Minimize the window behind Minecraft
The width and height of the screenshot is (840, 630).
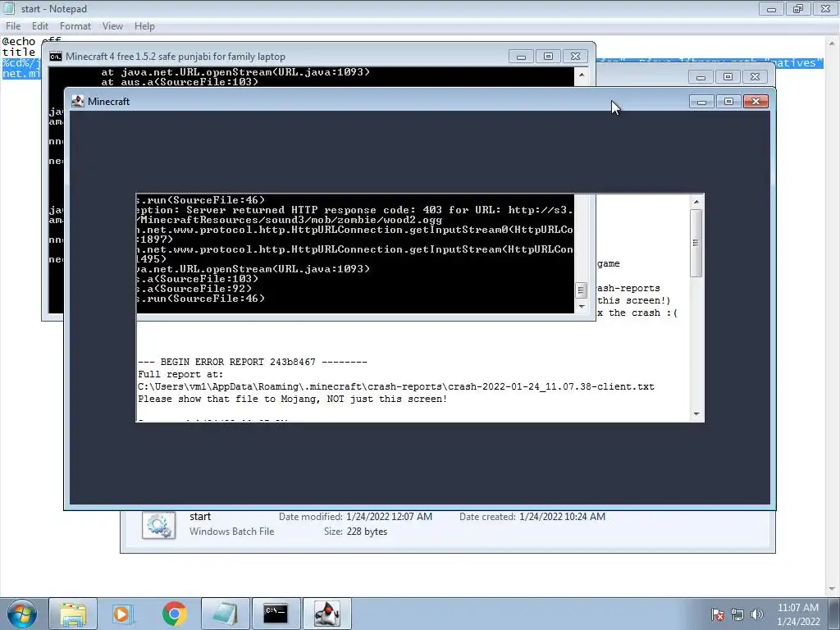click(x=701, y=77)
